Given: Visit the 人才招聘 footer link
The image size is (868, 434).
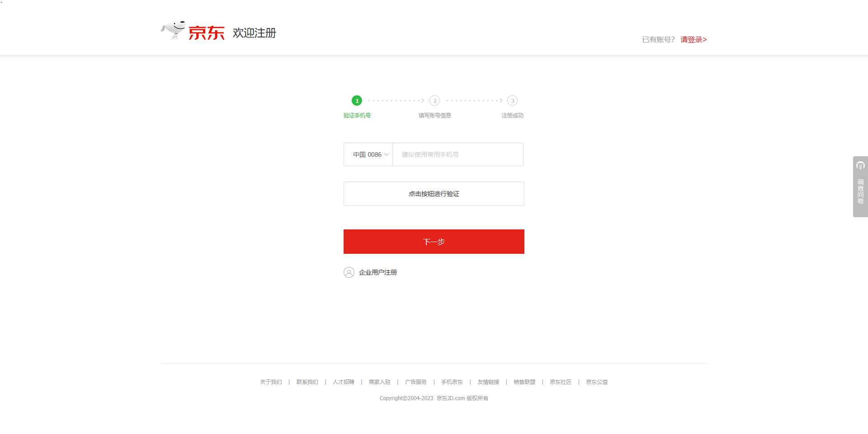Looking at the screenshot, I should (x=343, y=382).
